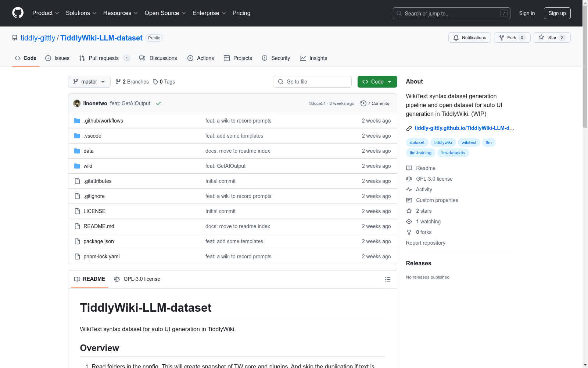
Task: Open the tiddly-gittly owner profile link
Action: click(38, 38)
